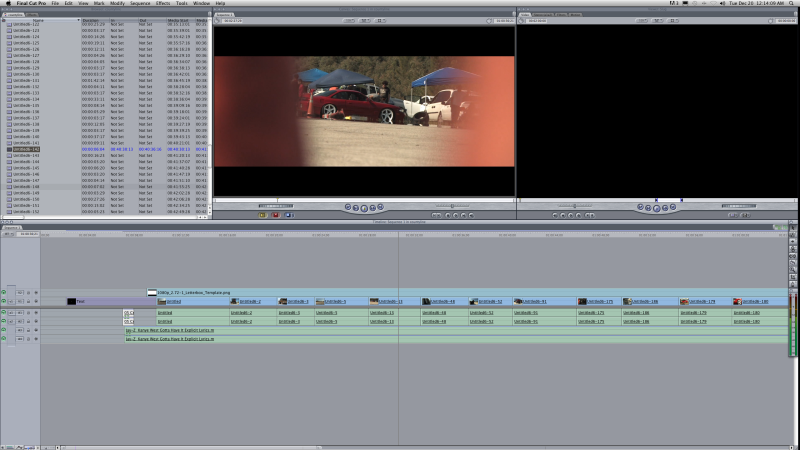The height and width of the screenshot is (450, 800).
Task: Click the blue Replace edit button in Canvas
Action: 288,215
